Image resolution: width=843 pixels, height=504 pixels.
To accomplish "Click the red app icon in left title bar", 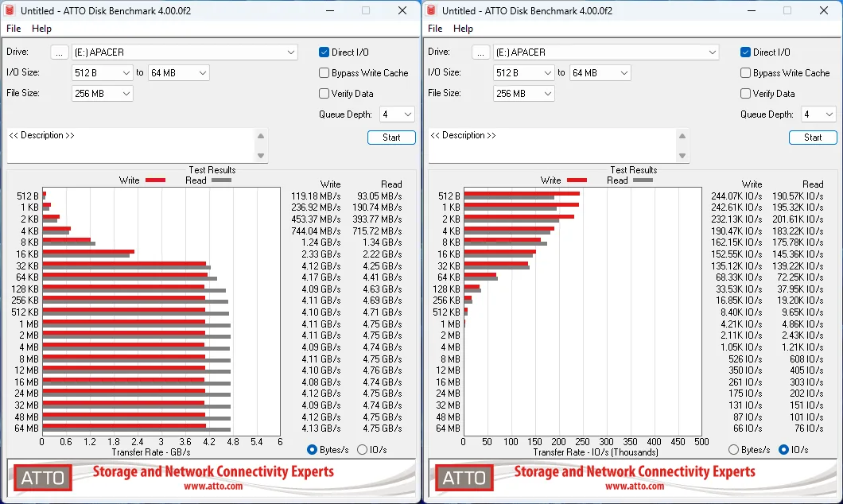I will tap(10, 10).
